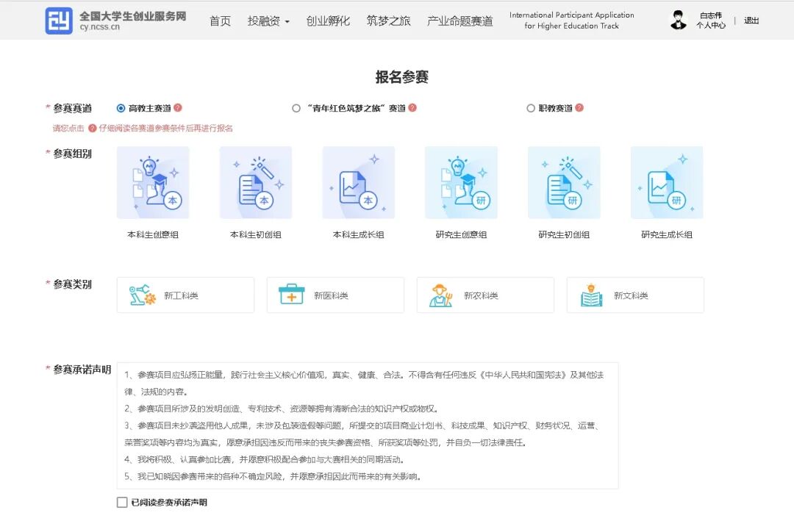Select the 研究生成长组 group icon
Viewport: 794px width, 532px height.
click(667, 183)
